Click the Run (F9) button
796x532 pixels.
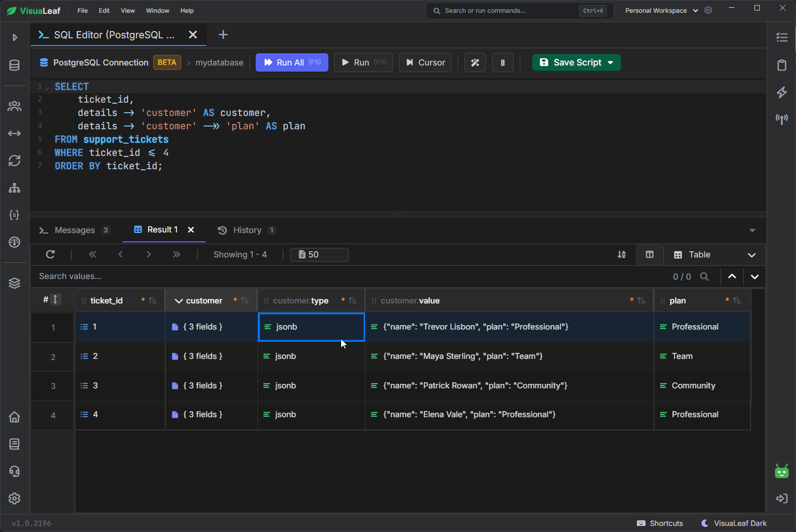click(x=363, y=63)
